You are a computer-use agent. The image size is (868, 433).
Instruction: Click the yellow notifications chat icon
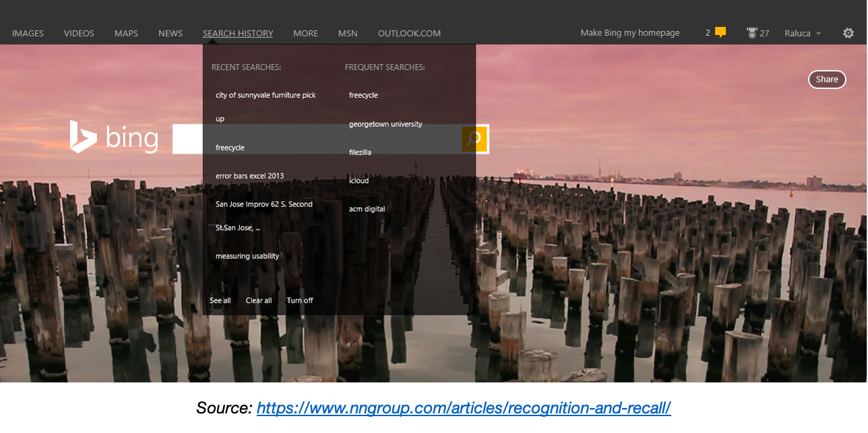click(720, 32)
